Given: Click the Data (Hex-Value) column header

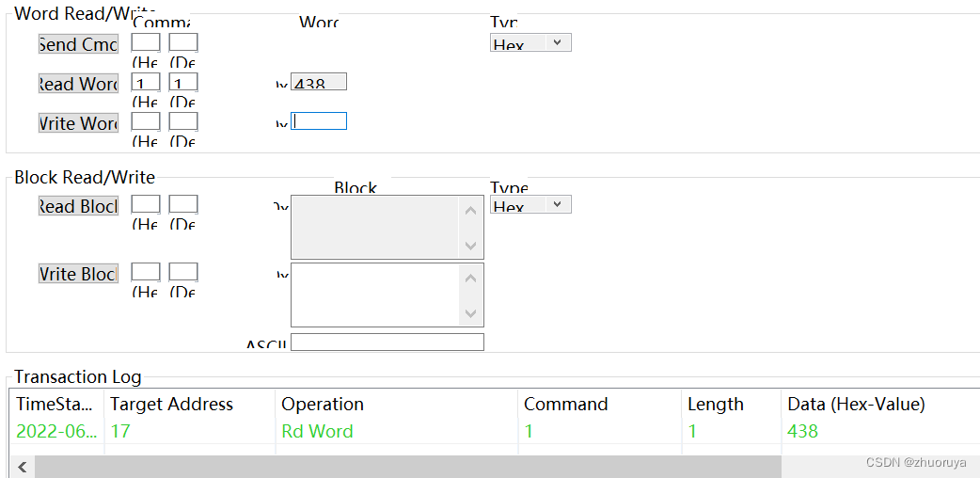Looking at the screenshot, I should (880, 405).
